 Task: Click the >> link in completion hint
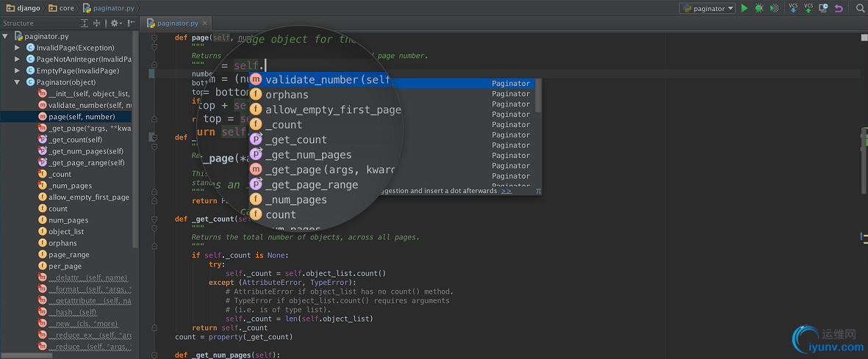pyautogui.click(x=506, y=191)
